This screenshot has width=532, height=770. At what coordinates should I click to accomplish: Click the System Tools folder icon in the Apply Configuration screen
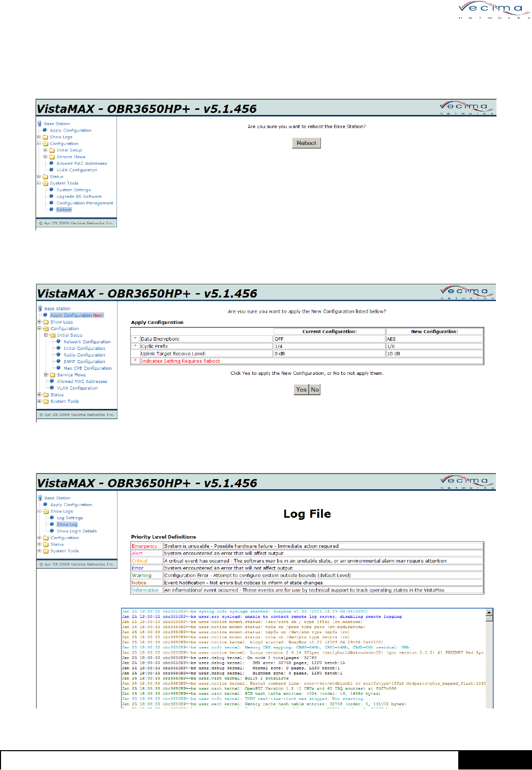(x=46, y=401)
